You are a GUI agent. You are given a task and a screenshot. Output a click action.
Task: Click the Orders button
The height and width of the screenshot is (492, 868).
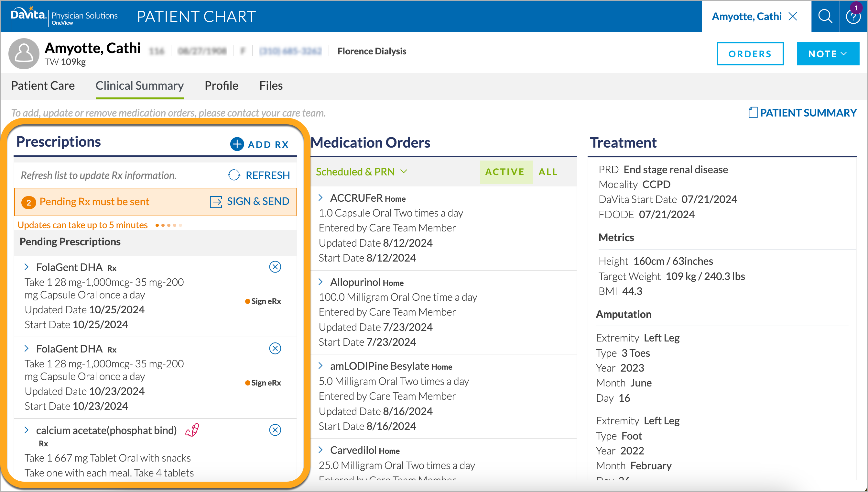[x=750, y=54]
